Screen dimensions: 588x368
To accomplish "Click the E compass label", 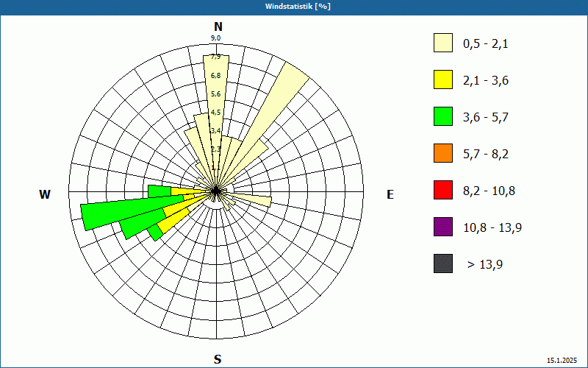I will tap(390, 194).
